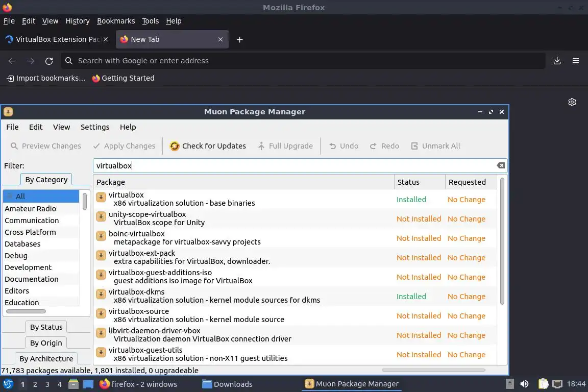Viewport: 588px width, 392px height.
Task: Open Firefox downloads panel icon
Action: point(557,61)
